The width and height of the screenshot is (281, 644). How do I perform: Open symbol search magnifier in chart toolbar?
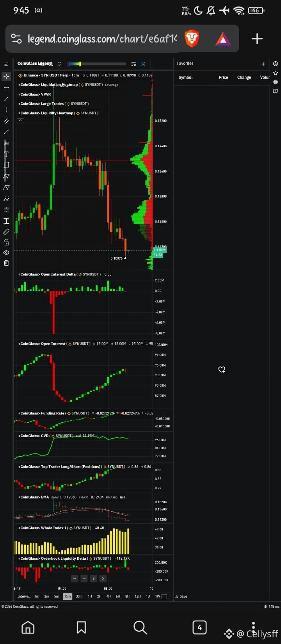click(x=60, y=64)
